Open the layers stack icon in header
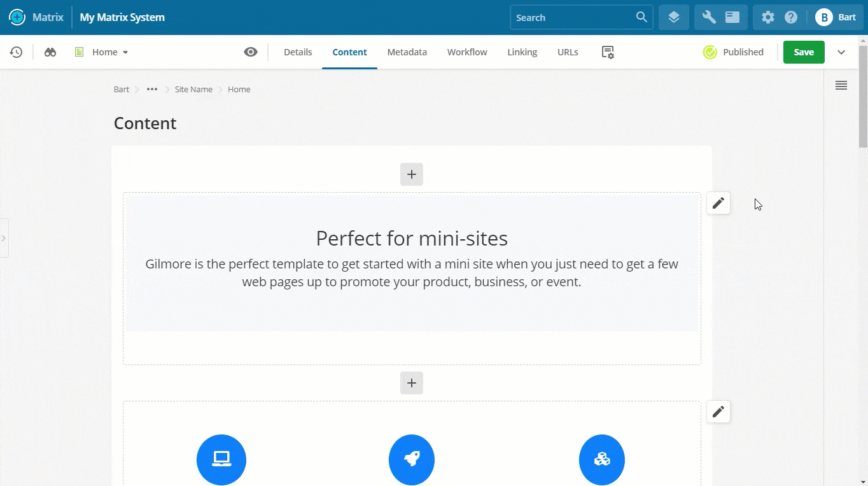Viewport: 868px width, 486px height. [x=674, y=17]
